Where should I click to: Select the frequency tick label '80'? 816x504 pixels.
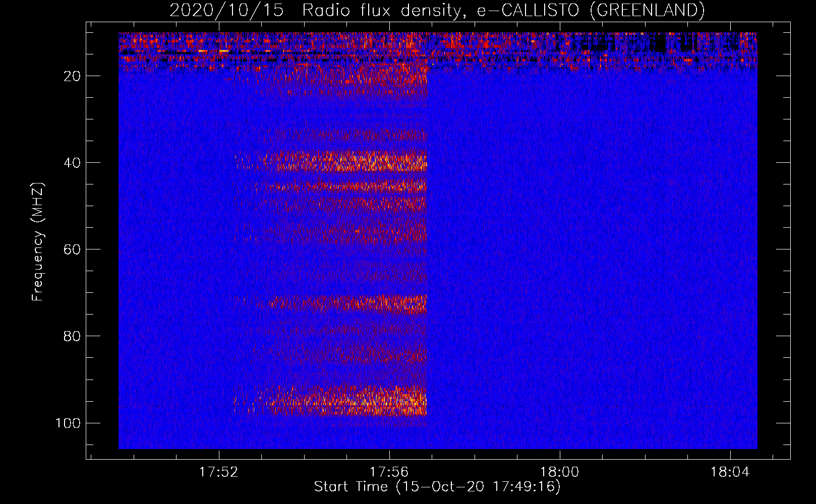tap(73, 336)
